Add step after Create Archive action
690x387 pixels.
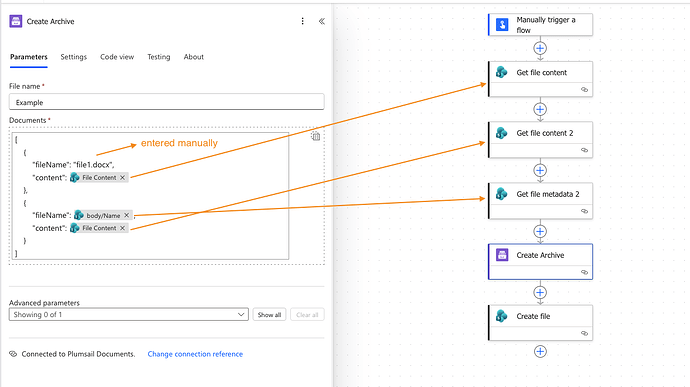click(540, 292)
